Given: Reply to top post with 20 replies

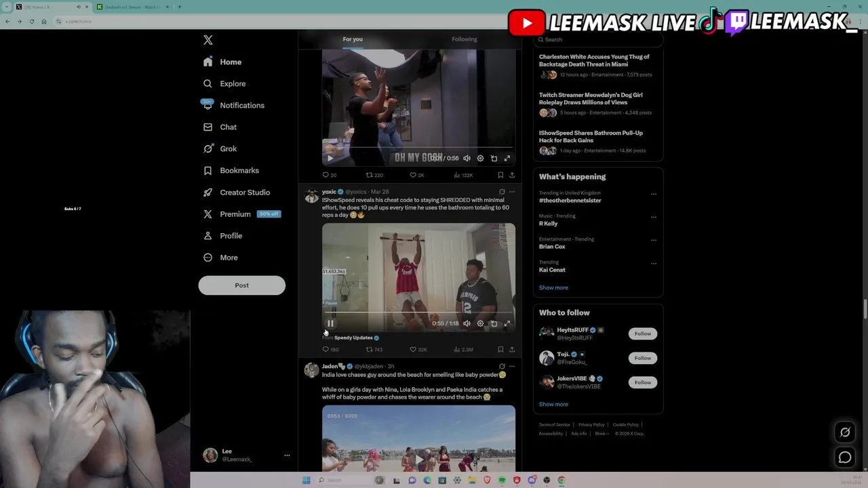Looking at the screenshot, I should coord(330,175).
